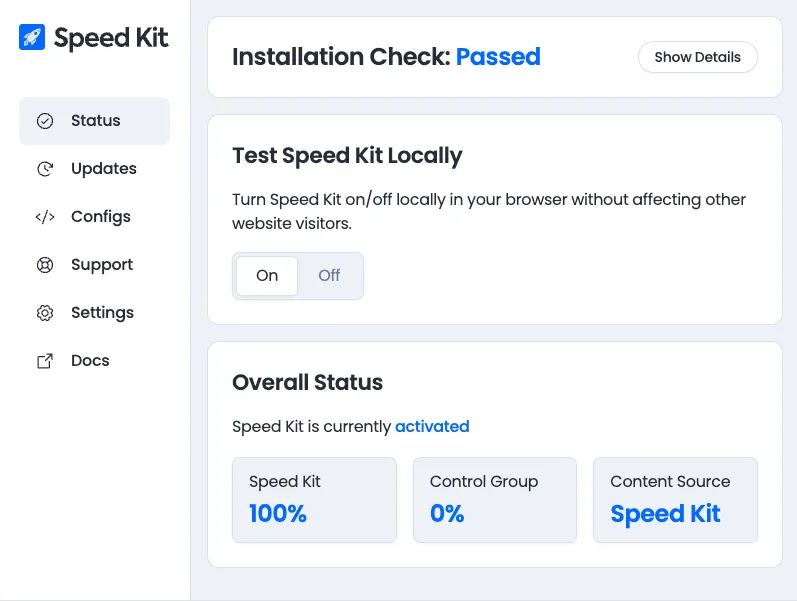Click the Settings gear icon
797x601 pixels.
click(45, 313)
